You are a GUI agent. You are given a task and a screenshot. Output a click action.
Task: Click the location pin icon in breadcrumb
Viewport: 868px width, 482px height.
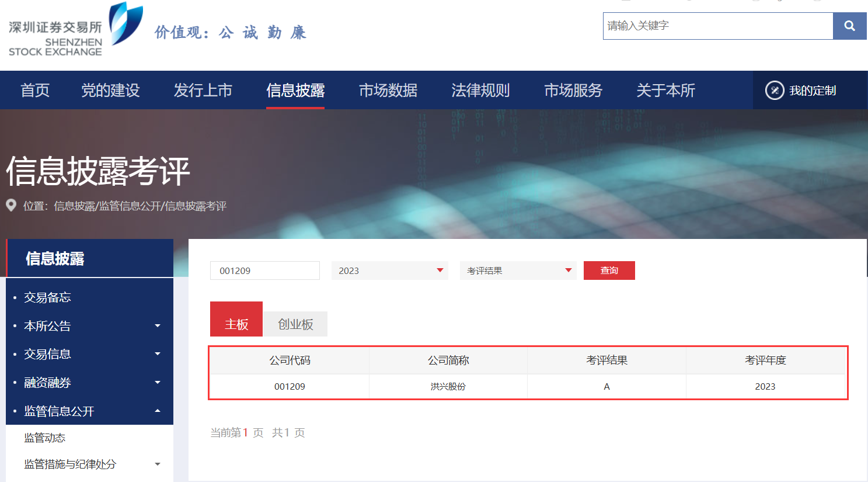(11, 205)
